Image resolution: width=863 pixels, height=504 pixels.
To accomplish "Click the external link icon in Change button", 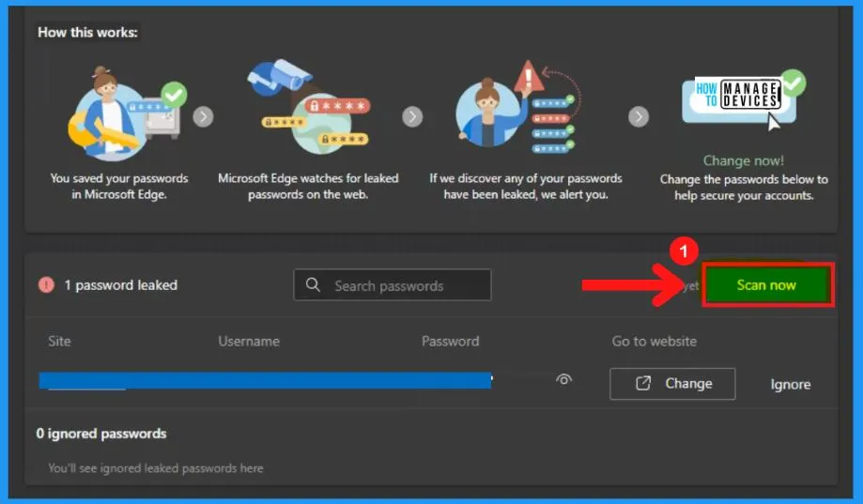I will coord(643,384).
